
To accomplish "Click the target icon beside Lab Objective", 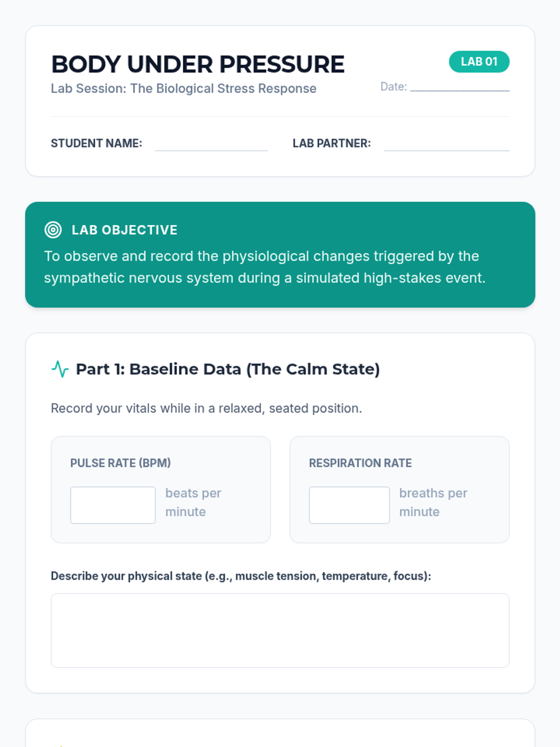I will (x=53, y=230).
